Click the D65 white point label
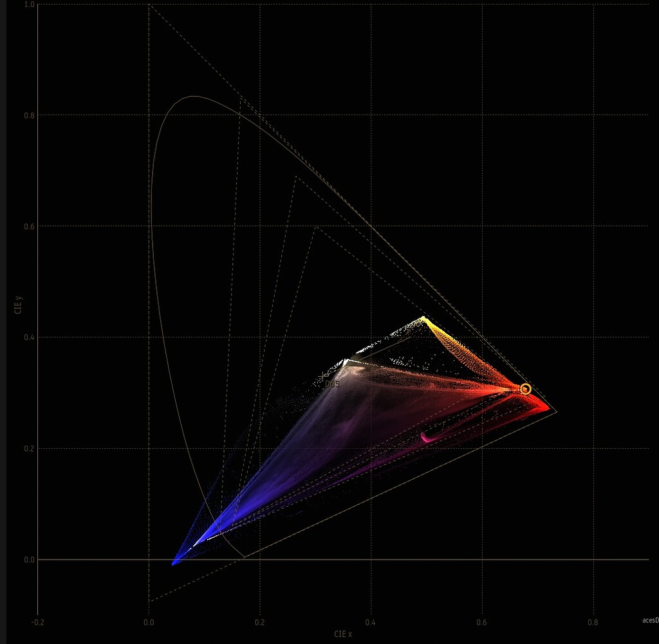 332,384
